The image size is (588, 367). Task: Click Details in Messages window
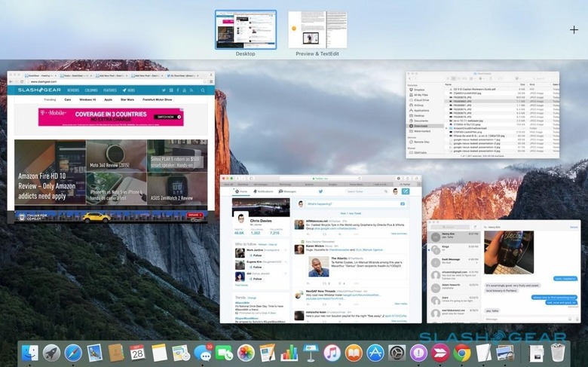[574, 228]
